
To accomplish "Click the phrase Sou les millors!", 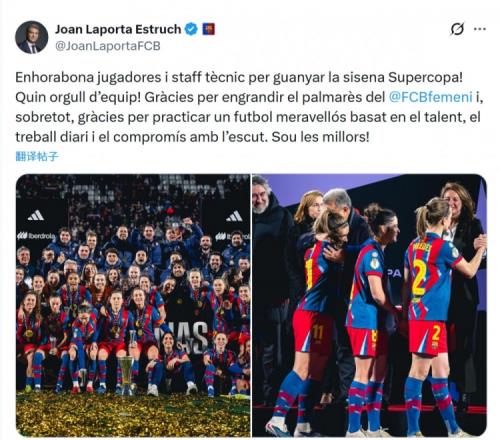I will pos(320,137).
